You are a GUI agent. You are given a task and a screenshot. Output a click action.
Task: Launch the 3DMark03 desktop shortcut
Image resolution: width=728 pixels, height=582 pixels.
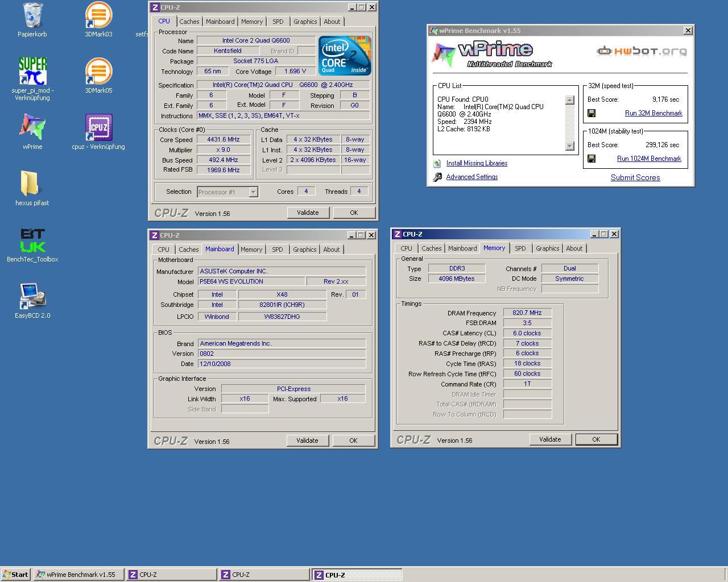[98, 15]
